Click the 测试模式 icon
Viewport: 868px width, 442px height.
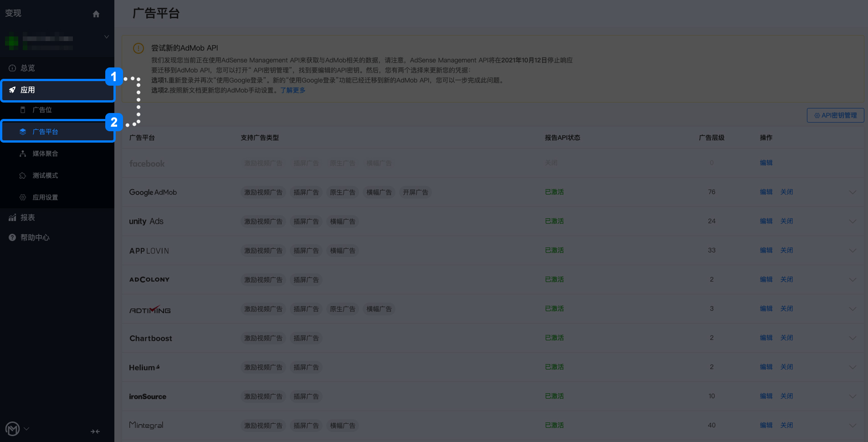tap(23, 175)
